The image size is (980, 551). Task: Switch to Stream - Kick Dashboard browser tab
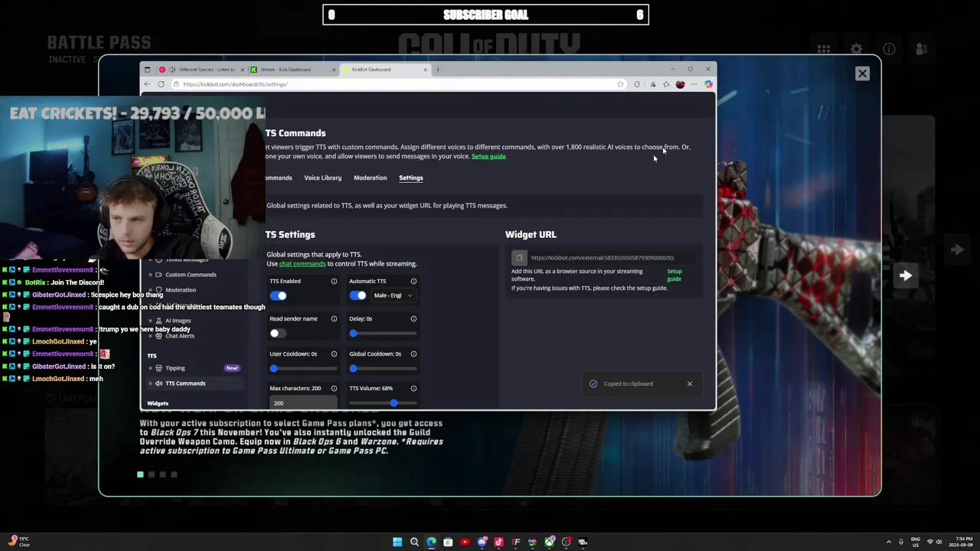coord(293,70)
